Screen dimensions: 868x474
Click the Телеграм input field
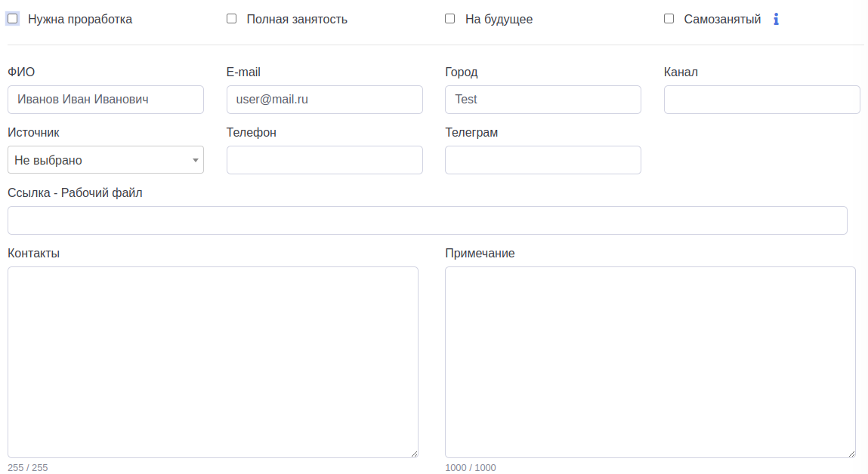point(542,160)
